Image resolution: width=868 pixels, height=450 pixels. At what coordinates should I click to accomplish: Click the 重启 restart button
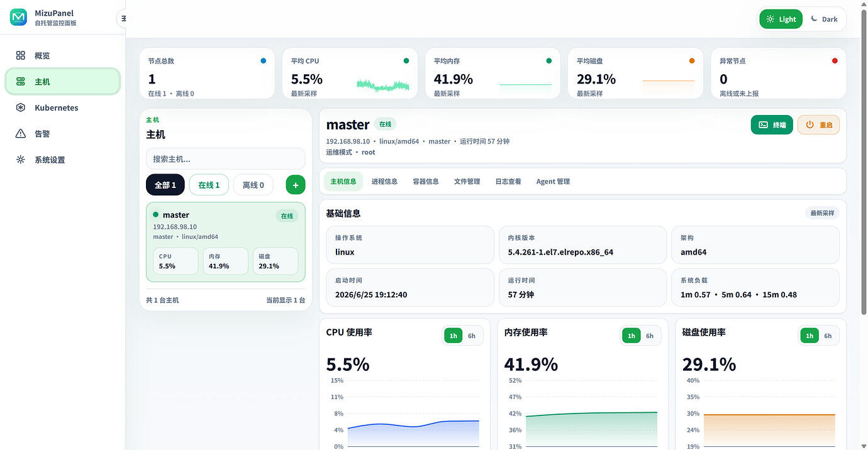click(x=818, y=124)
